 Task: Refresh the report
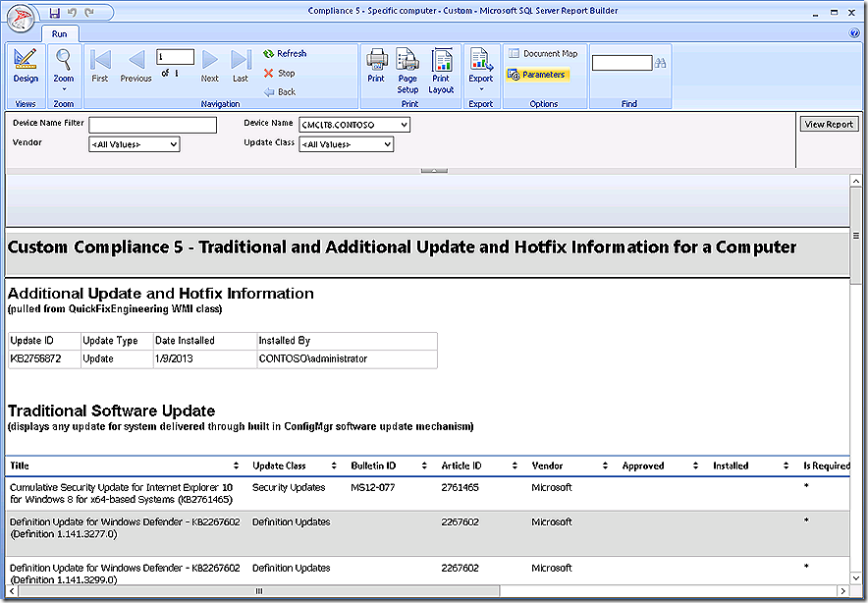click(x=285, y=54)
